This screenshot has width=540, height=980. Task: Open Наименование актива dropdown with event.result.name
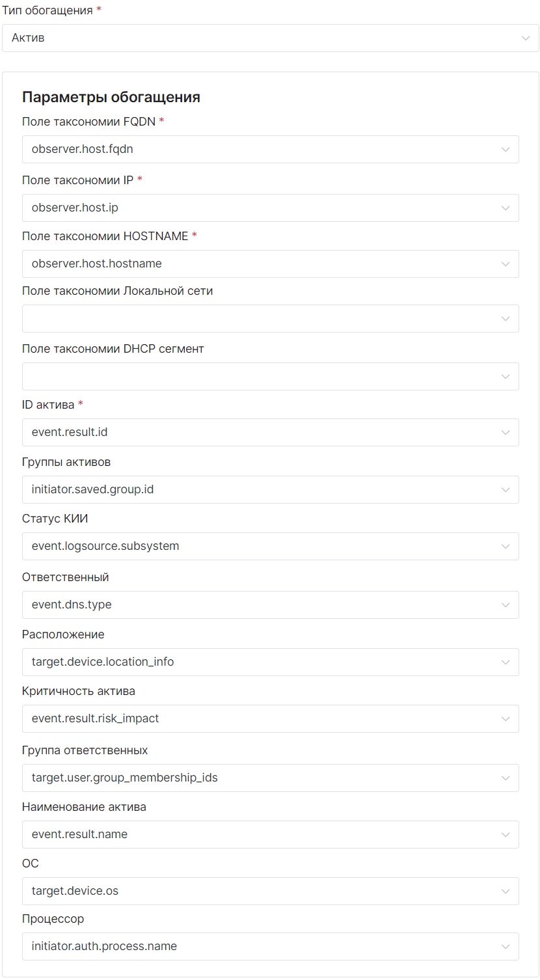(270, 835)
